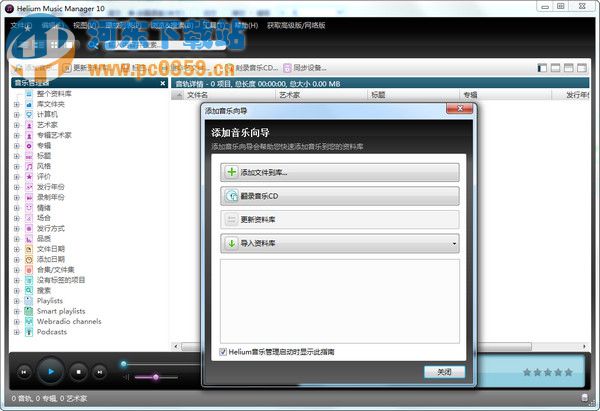Click the music note icon beside 风格
Image resolution: width=600 pixels, height=411 pixels.
[x=29, y=166]
